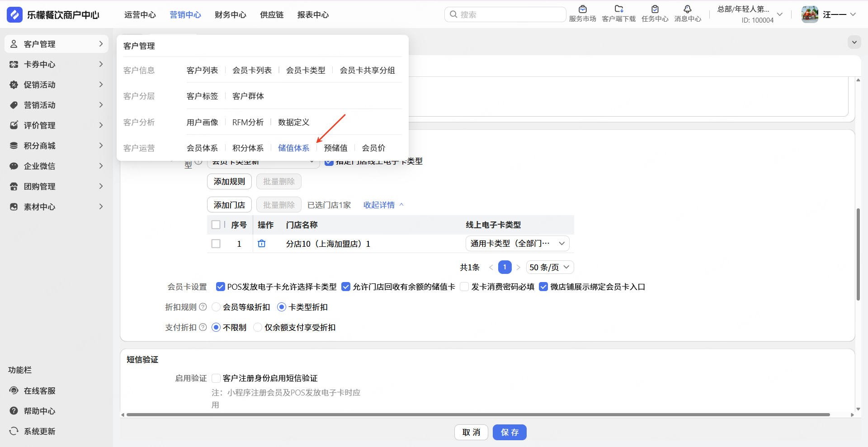Open 帮助中心 help center

pyautogui.click(x=32, y=411)
